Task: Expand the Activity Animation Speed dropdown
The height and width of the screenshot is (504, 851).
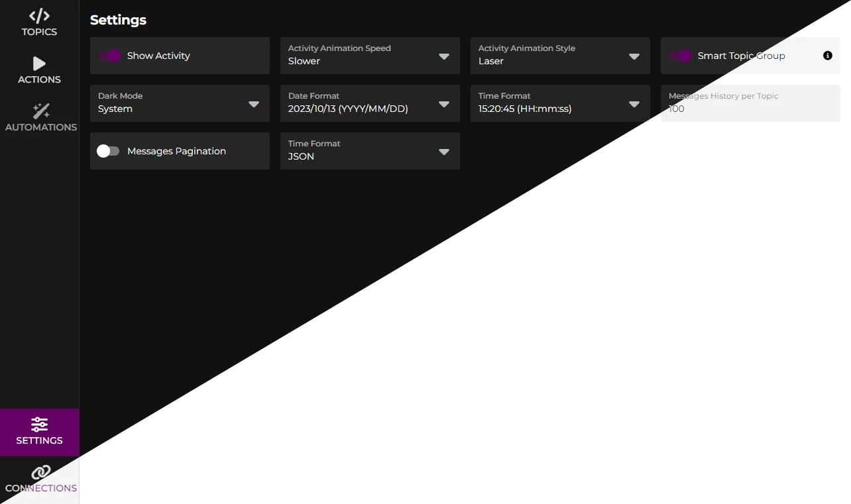Action: coord(370,56)
